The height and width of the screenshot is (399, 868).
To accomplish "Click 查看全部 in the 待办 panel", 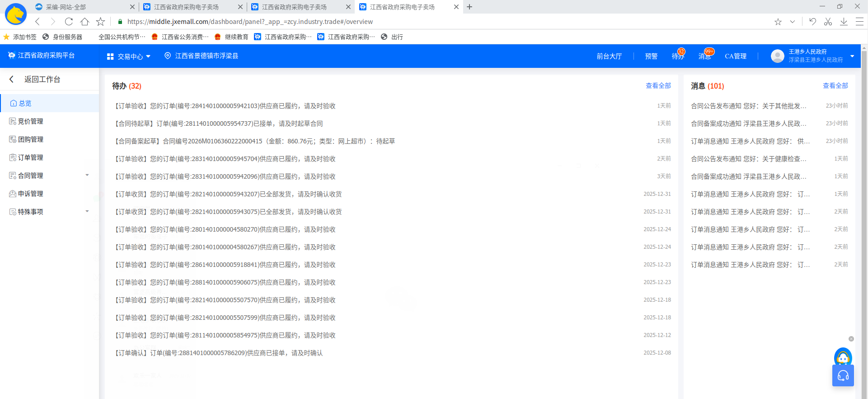I will click(x=658, y=85).
